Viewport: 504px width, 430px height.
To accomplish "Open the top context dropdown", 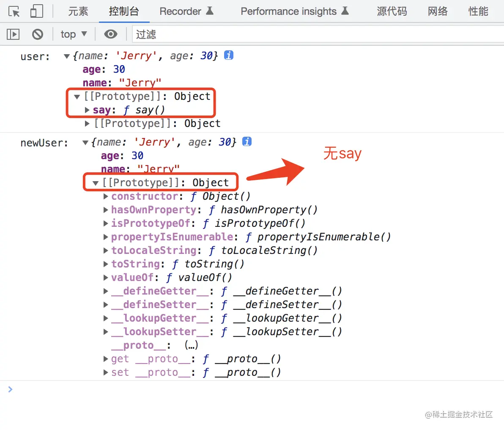I will click(74, 34).
